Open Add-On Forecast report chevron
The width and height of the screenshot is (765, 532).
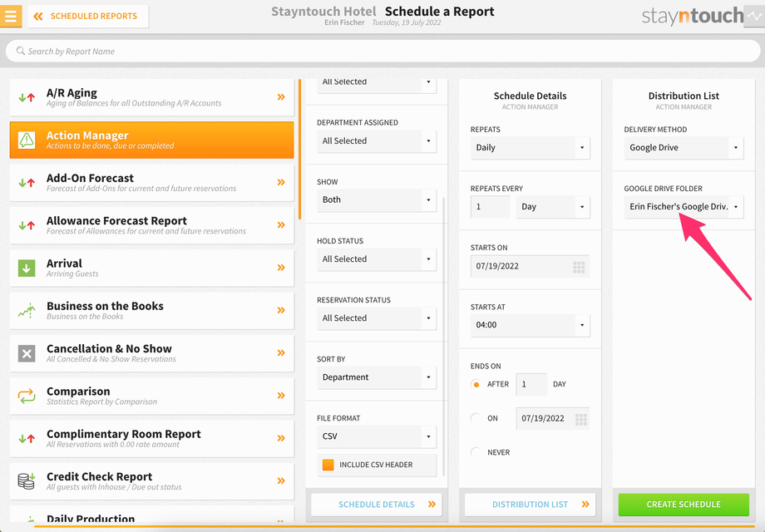coord(281,182)
